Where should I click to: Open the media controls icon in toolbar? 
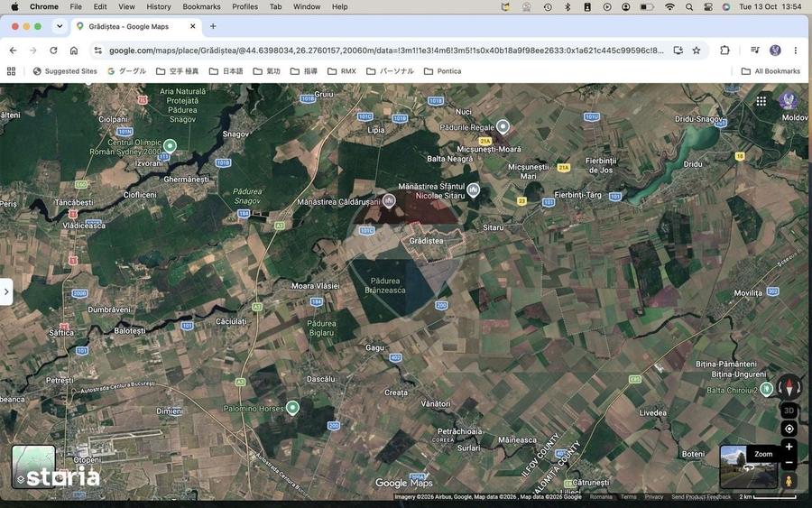[x=755, y=51]
